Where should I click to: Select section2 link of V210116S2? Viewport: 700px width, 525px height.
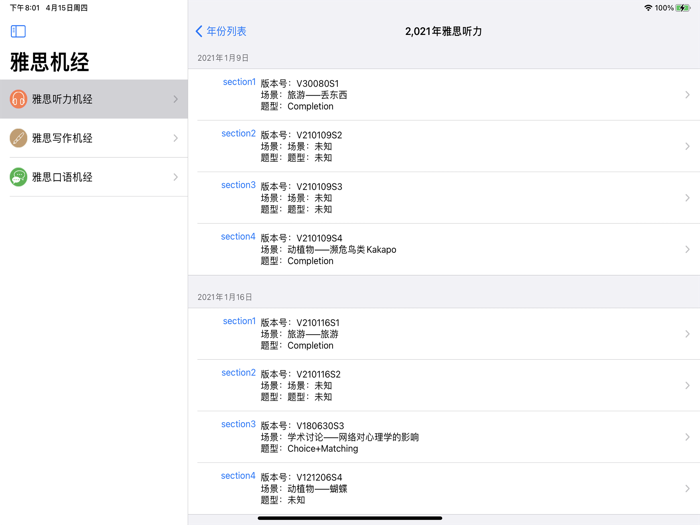click(238, 373)
